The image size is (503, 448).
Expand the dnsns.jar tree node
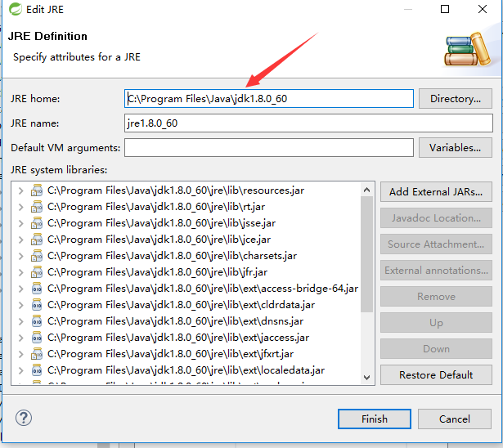[21, 321]
